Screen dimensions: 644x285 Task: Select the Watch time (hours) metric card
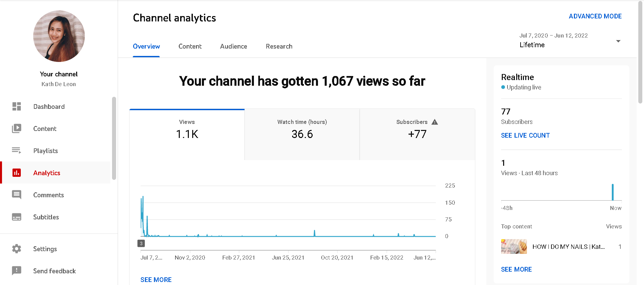click(x=302, y=134)
